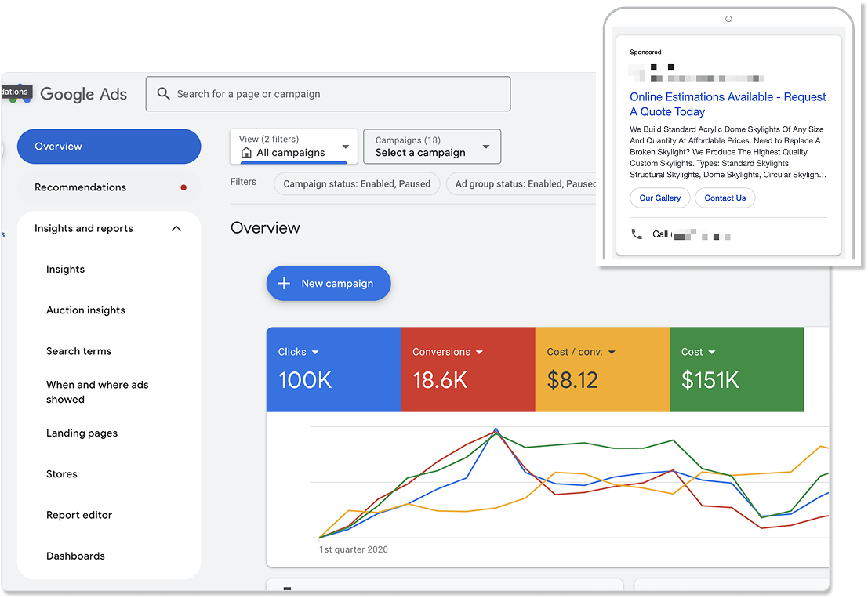Open Stores in the sidebar
868x598 pixels.
point(61,474)
